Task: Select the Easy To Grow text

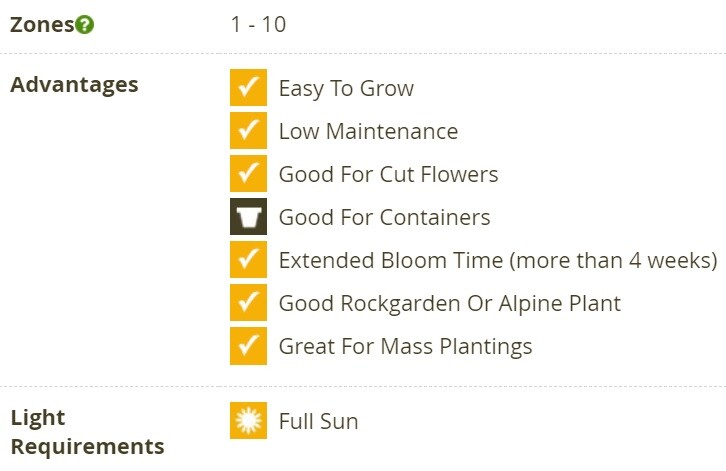Action: 346,88
